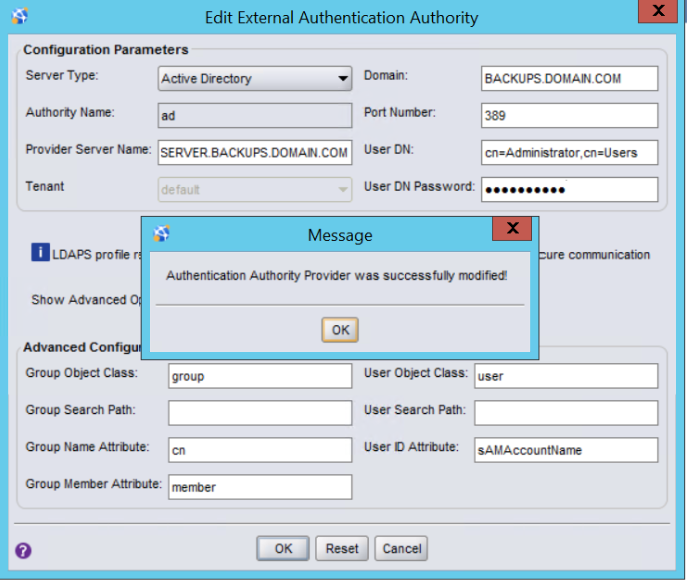Screen dimensions: 687x582
Task: Open the Server Type dropdown
Action: pyautogui.click(x=255, y=79)
